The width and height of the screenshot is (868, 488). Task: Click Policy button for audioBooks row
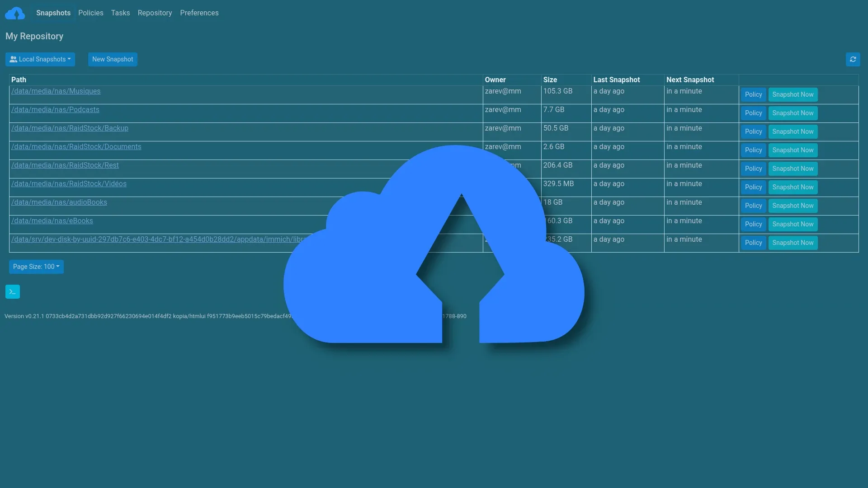[x=753, y=206]
